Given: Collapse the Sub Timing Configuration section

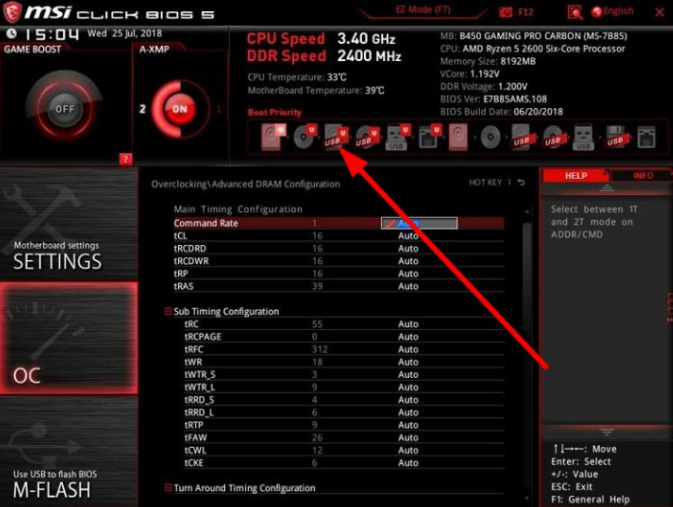Looking at the screenshot, I should 169,311.
